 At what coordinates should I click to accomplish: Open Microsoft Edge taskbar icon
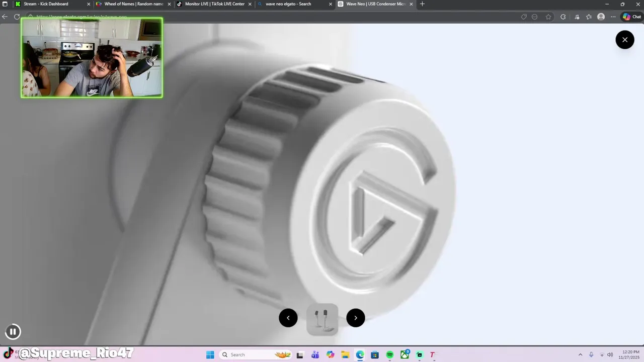pyautogui.click(x=360, y=355)
